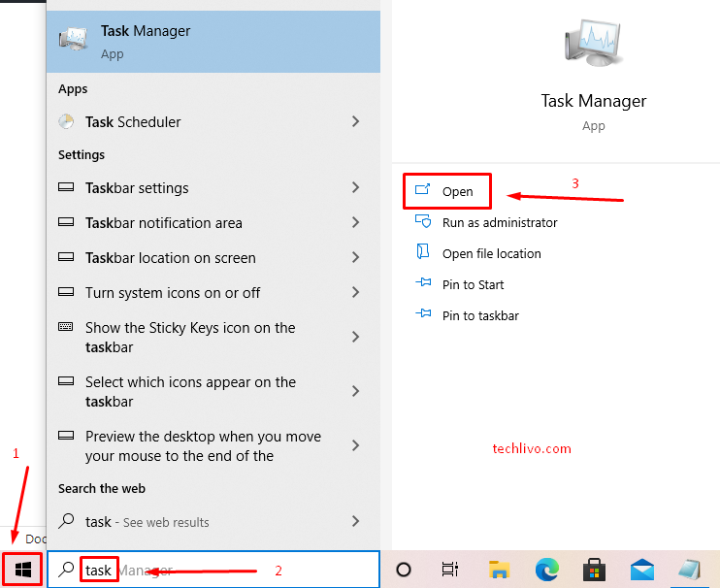
Task: Click the search magnifier icon in taskbar
Action: coord(67,570)
